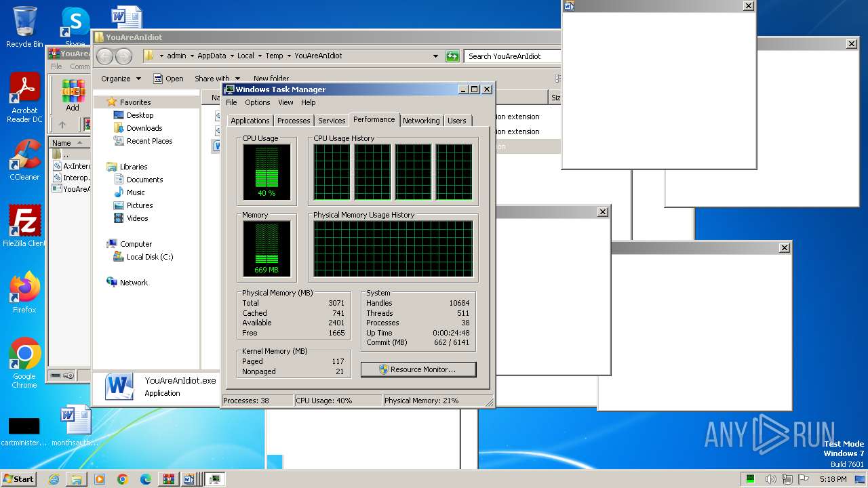The image size is (868, 488).
Task: Open the Resource Monitor from Task Manager
Action: coord(418,369)
